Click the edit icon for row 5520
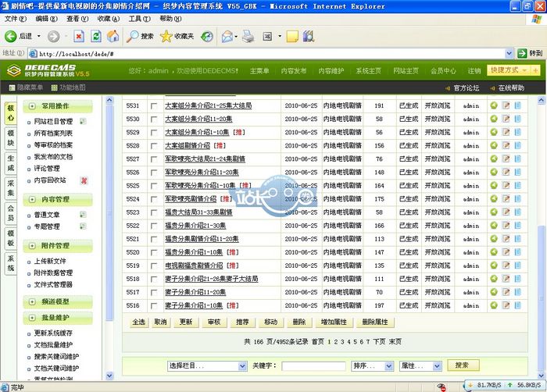The image size is (547, 392). (x=506, y=251)
